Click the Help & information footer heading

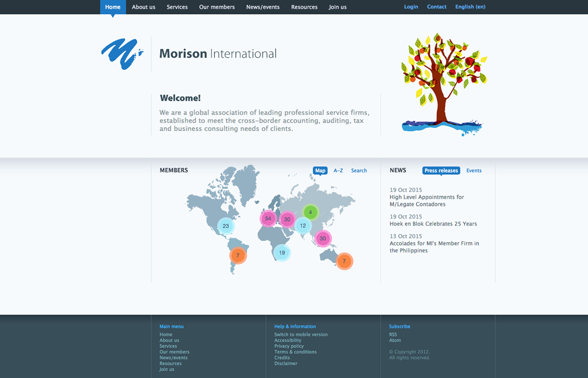click(x=295, y=327)
